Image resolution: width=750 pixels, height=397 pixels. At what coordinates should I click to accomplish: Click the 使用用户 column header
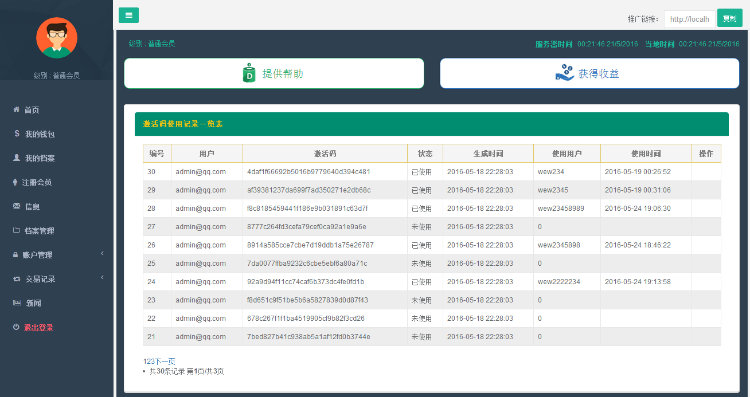(567, 154)
